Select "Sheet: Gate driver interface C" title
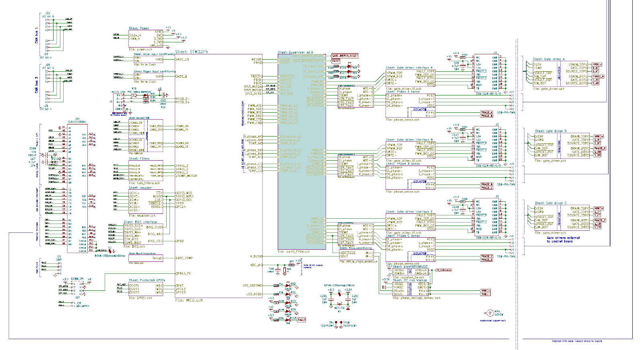644x350 pixels. click(409, 212)
